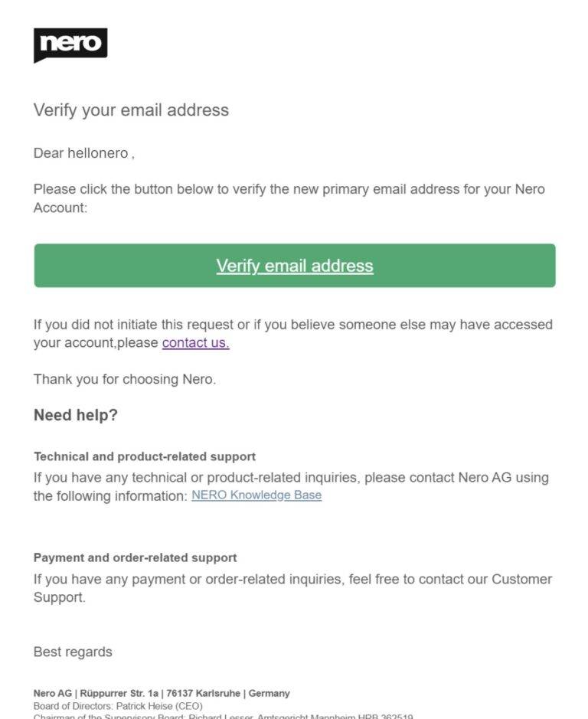Viewport: 588px width, 719px height.
Task: Click the 'Need help?' heading
Action: 75,416
